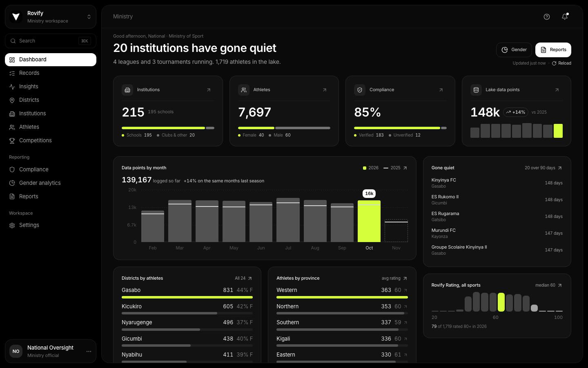588x368 pixels.
Task: Expand All 24 districts list
Action: [x=243, y=278]
